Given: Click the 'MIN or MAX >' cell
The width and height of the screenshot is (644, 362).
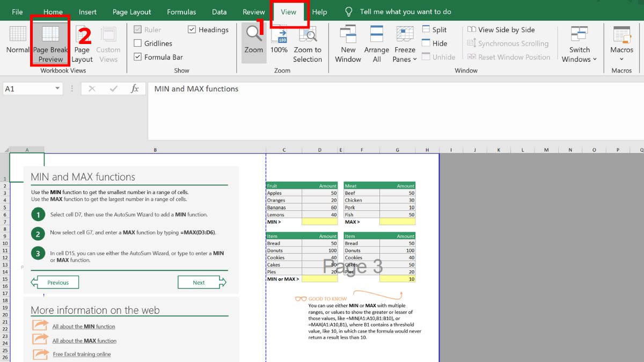Looking at the screenshot, I should tap(284, 279).
